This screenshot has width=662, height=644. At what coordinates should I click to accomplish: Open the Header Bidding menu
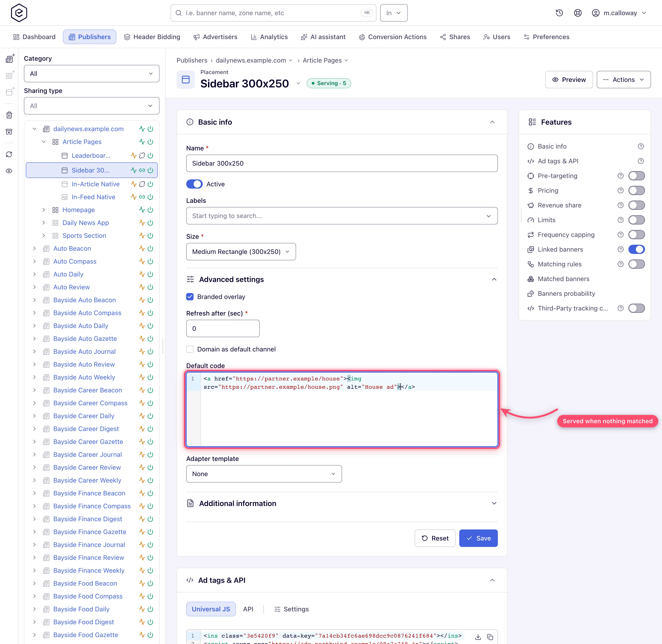click(152, 37)
